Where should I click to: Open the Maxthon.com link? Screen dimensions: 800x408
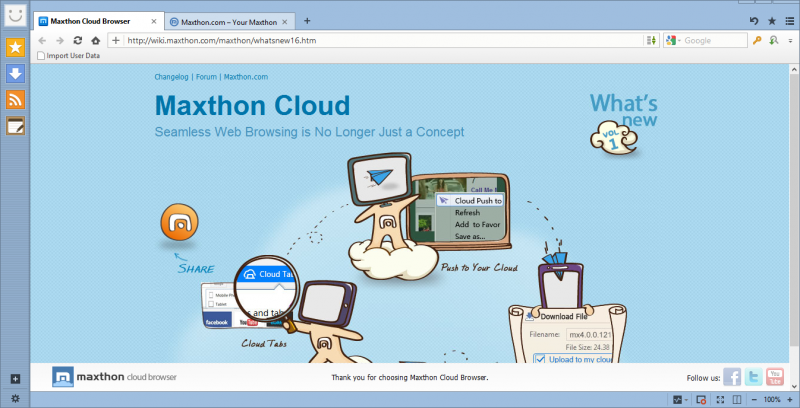[246, 77]
